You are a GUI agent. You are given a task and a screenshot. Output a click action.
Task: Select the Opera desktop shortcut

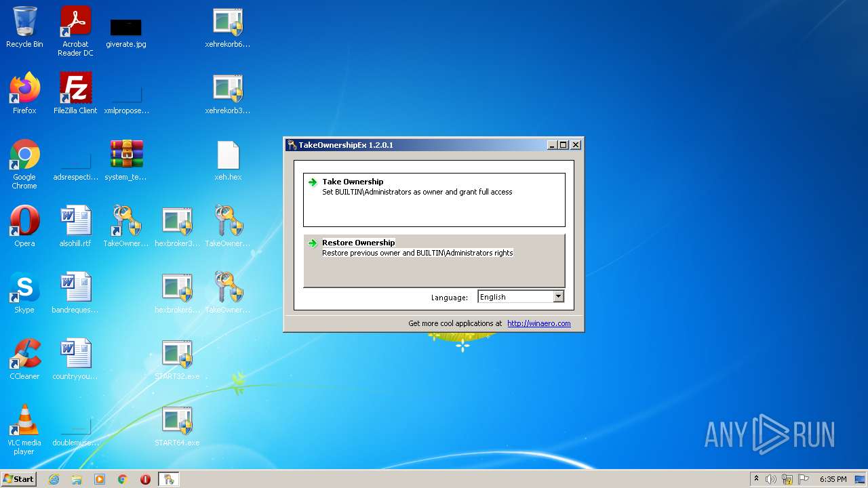tap(24, 226)
